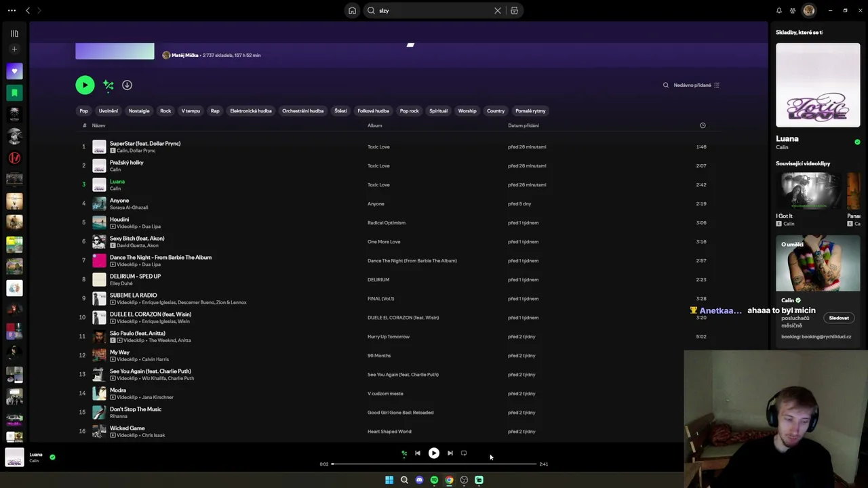Toggle Smart Shuffle next to playlist play
The height and width of the screenshot is (488, 868).
108,85
